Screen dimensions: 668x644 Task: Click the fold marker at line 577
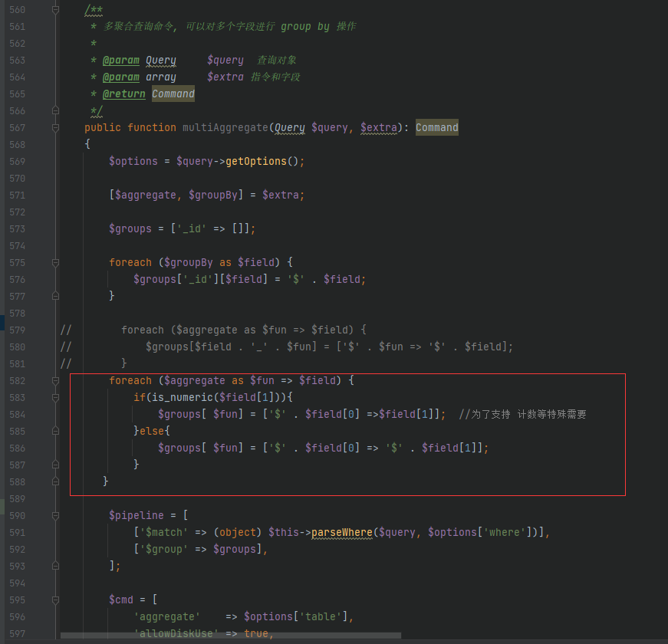54,296
